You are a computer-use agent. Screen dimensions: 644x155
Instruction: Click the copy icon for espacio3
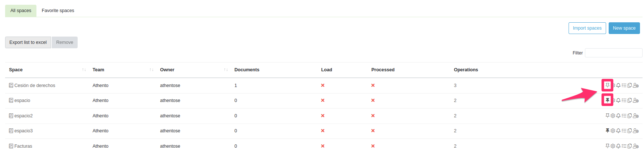pyautogui.click(x=629, y=131)
